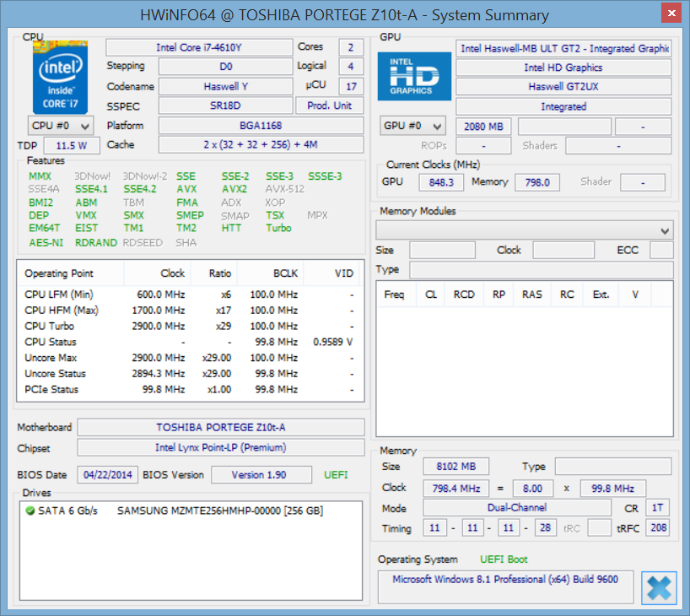Select the Uncore Max row
The height and width of the screenshot is (616, 690).
pos(190,358)
